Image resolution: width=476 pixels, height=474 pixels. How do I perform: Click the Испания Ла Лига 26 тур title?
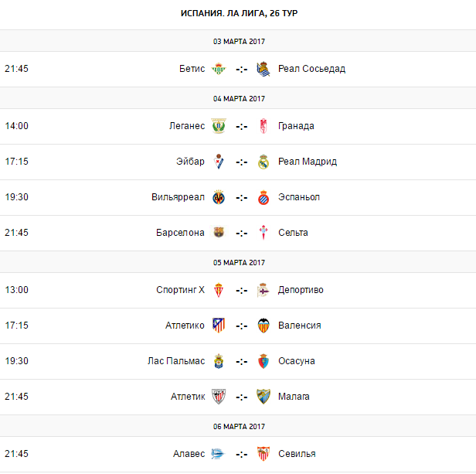[236, 14]
